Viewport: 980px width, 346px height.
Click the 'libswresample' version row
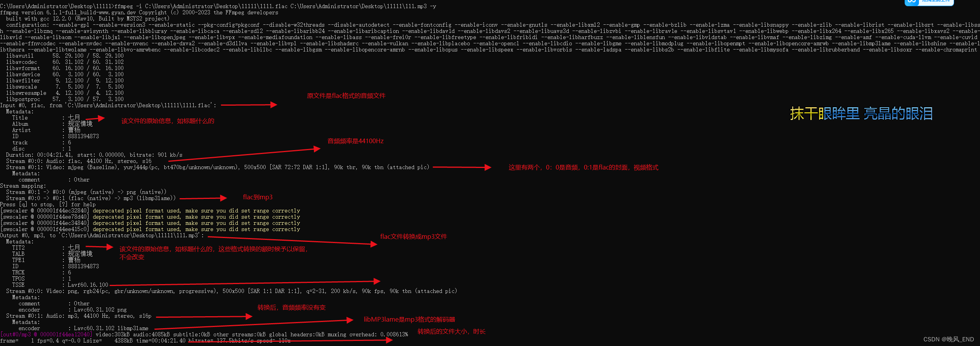pyautogui.click(x=65, y=93)
